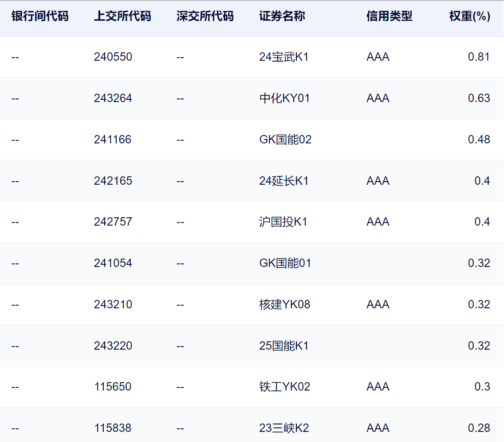The width and height of the screenshot is (504, 442).
Task: Select code 241166 in the table
Action: [113, 139]
